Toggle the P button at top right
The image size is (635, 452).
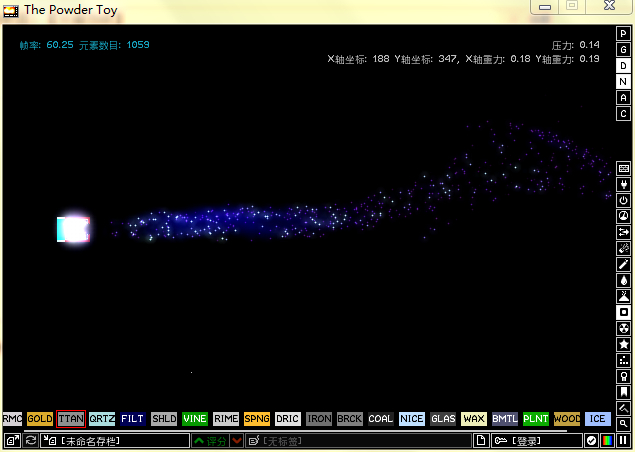(624, 34)
